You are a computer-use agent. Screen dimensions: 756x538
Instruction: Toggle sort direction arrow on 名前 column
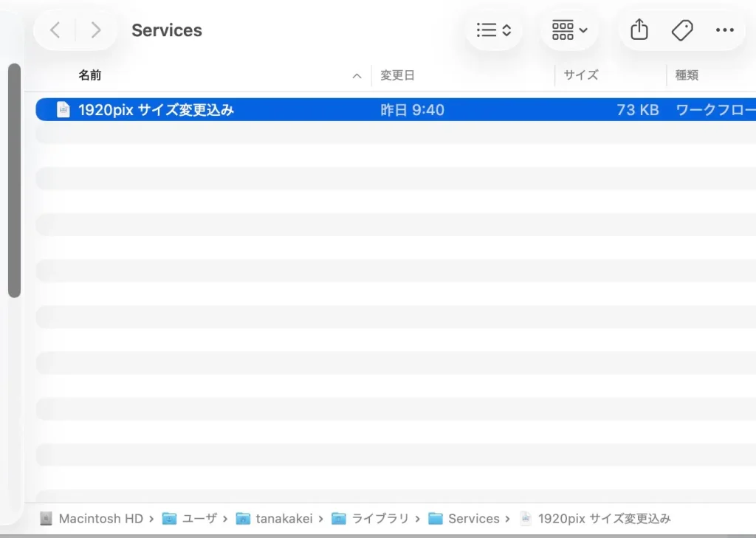(357, 76)
